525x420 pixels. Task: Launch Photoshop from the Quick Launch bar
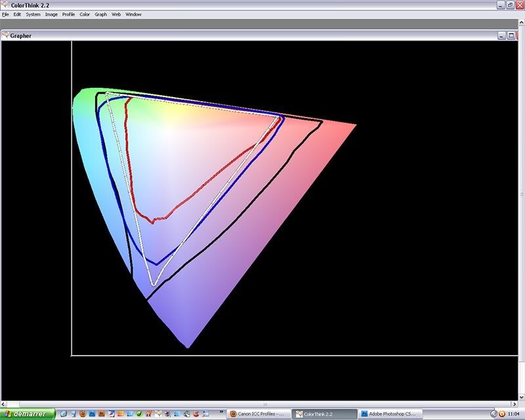pyautogui.click(x=92, y=414)
